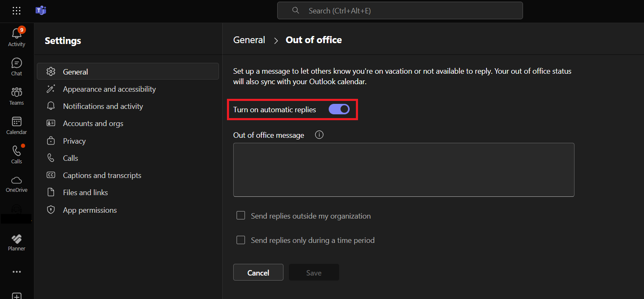Viewport: 644px width, 299px height.
Task: Select Notifications and activity settings
Action: (x=128, y=106)
